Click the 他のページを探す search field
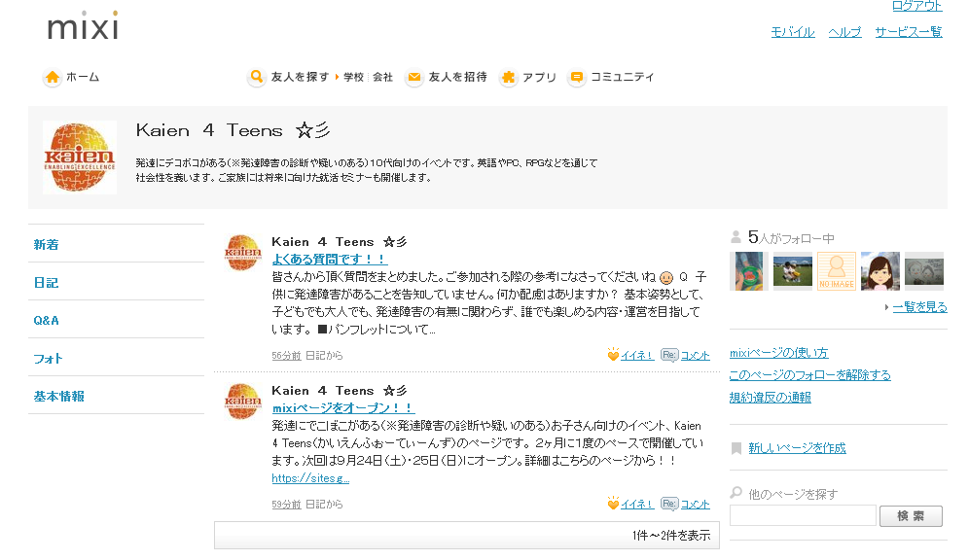The height and width of the screenshot is (560, 969). pos(803,515)
